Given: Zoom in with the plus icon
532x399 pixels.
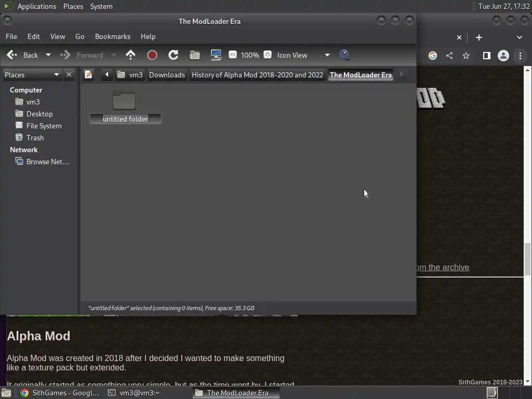Looking at the screenshot, I should [268, 55].
